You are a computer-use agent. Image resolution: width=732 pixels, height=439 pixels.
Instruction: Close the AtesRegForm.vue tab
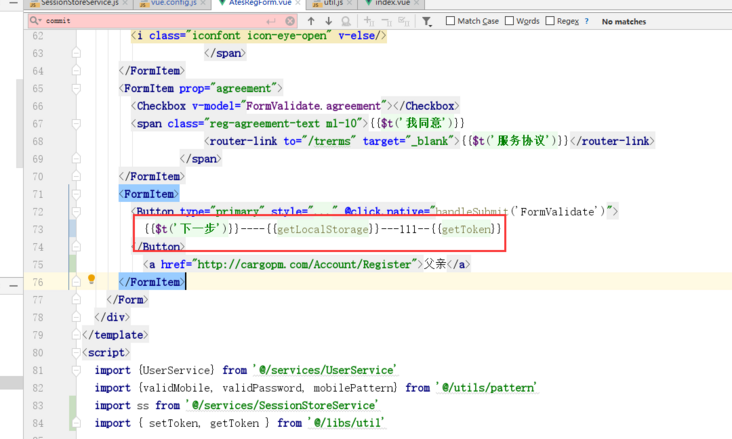(x=298, y=3)
